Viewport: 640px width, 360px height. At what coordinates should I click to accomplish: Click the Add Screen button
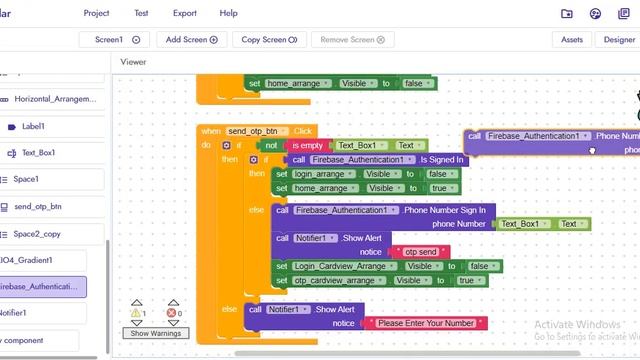191,40
